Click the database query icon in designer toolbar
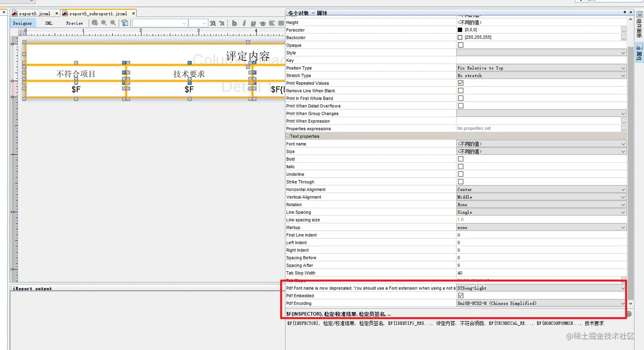The width and height of the screenshot is (644, 350). 95,23
